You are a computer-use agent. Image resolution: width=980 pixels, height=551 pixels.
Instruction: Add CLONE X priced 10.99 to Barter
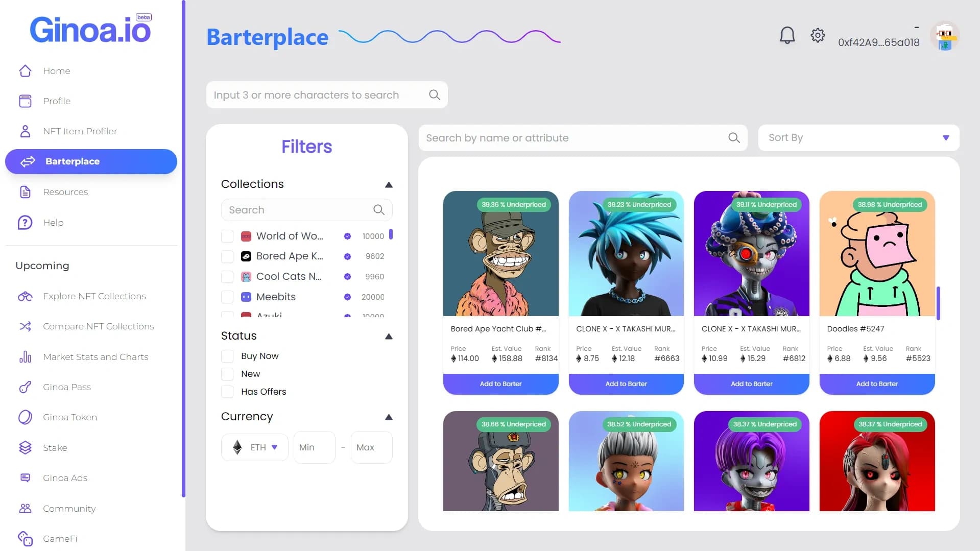(x=751, y=384)
